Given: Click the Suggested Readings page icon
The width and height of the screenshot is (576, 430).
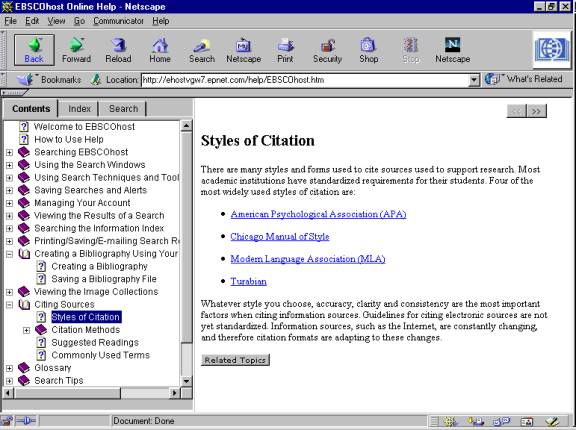Looking at the screenshot, I should click(x=41, y=342).
